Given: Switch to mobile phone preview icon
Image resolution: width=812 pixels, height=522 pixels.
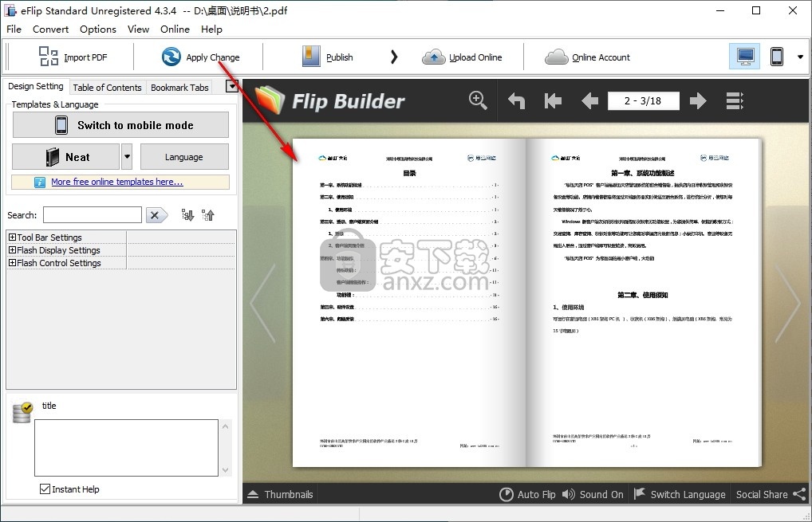Looking at the screenshot, I should (776, 57).
